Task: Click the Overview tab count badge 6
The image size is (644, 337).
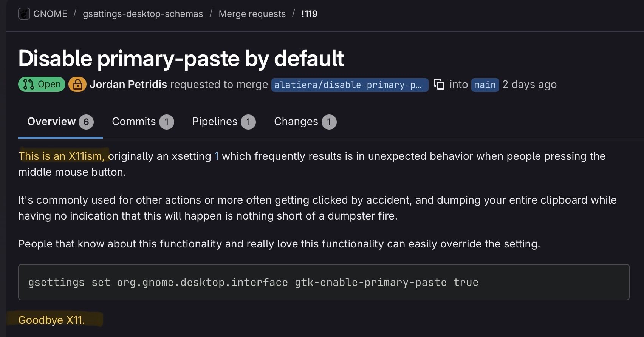Action: [x=86, y=122]
